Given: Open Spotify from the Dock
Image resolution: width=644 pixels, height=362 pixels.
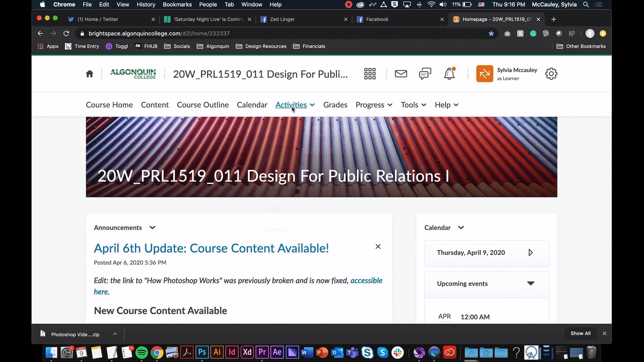Looking at the screenshot, I should click(142, 353).
